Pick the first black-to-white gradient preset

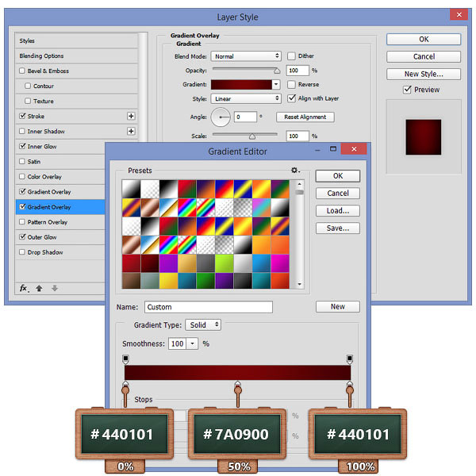click(x=131, y=189)
